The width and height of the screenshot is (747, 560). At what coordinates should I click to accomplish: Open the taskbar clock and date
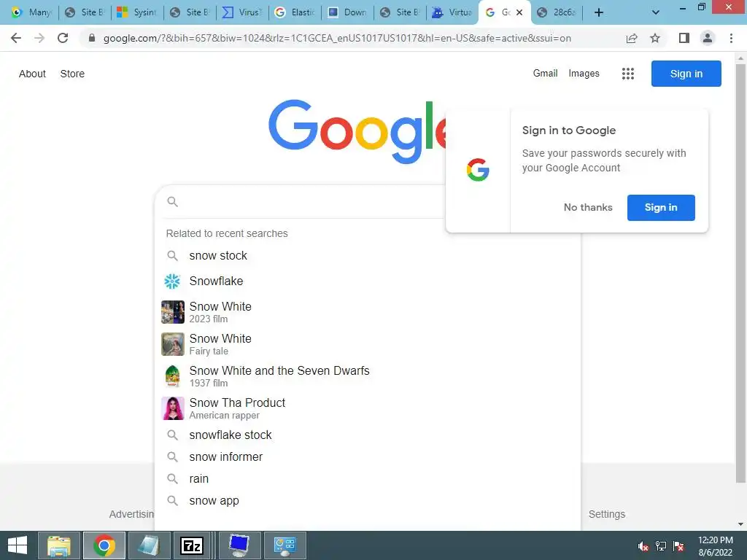coord(716,546)
